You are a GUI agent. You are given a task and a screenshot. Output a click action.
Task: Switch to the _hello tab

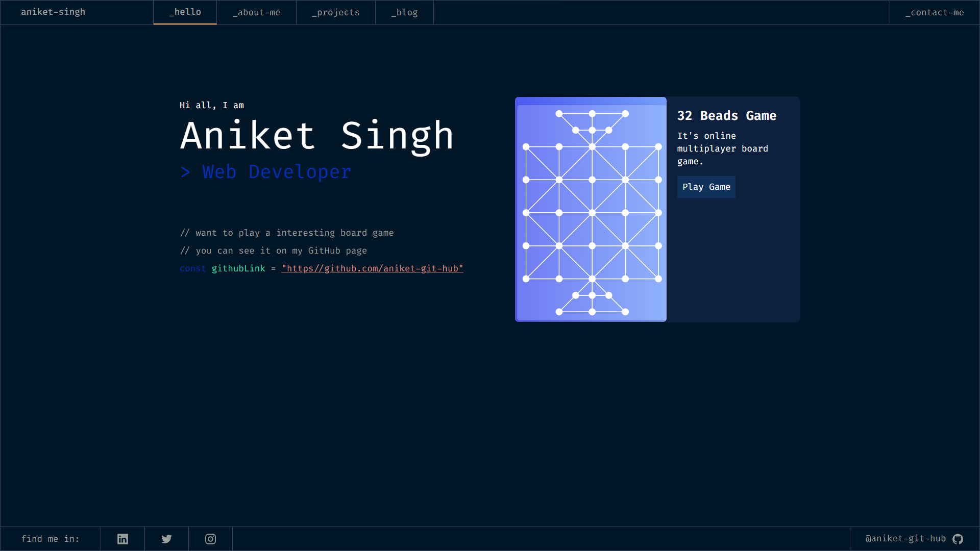(x=185, y=12)
